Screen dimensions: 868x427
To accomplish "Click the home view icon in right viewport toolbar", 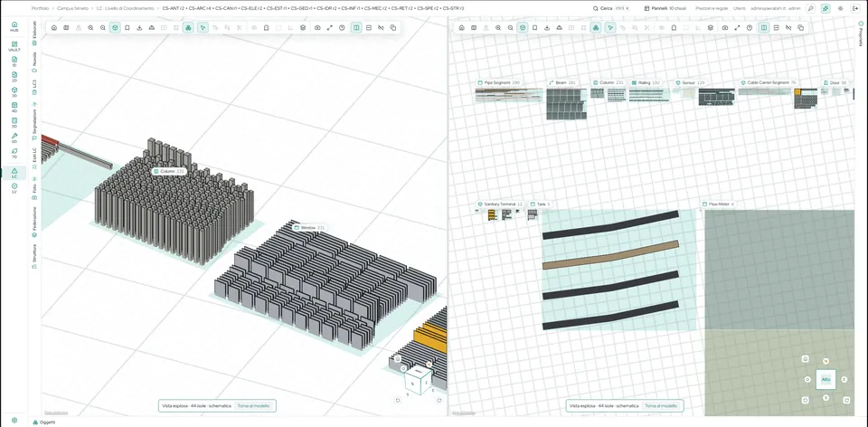I will click(462, 28).
